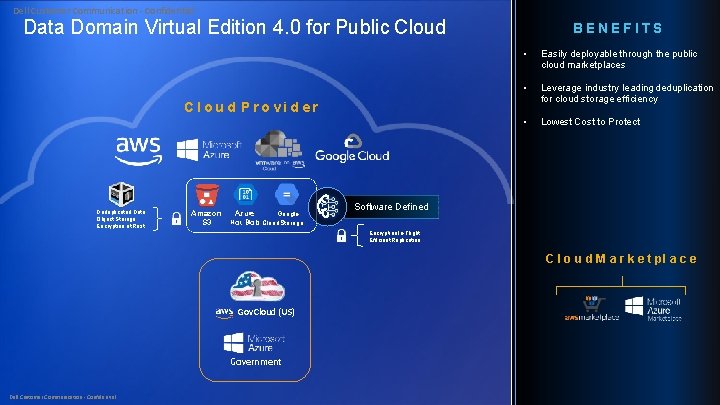Image resolution: width=720 pixels, height=405 pixels.
Task: Select the Google Cloud Storage icon
Action: click(x=287, y=194)
